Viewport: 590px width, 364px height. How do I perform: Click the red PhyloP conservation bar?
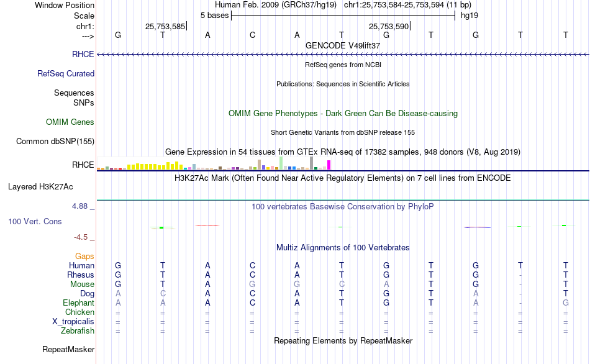(207, 225)
